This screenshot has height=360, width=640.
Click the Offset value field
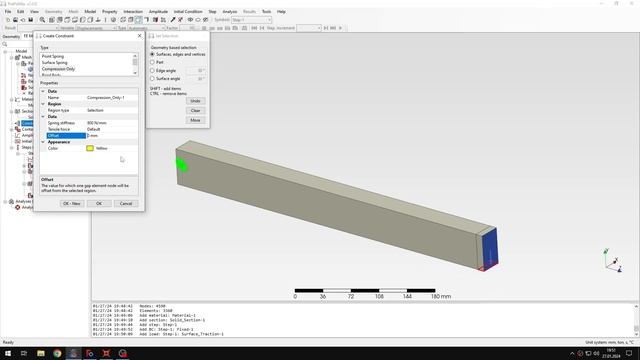112,136
